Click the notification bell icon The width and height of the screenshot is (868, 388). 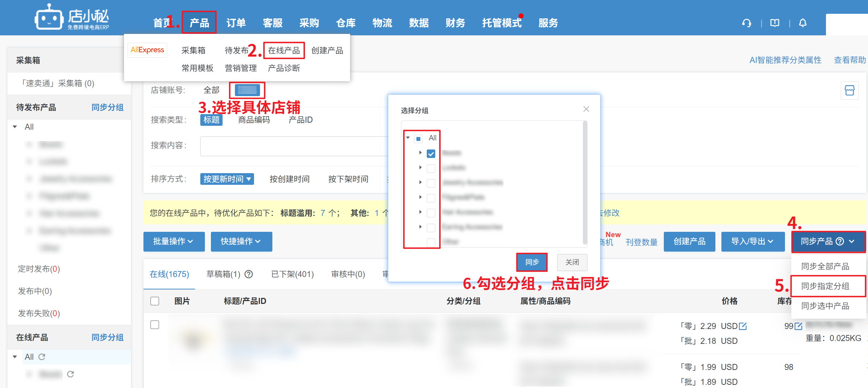pos(803,23)
